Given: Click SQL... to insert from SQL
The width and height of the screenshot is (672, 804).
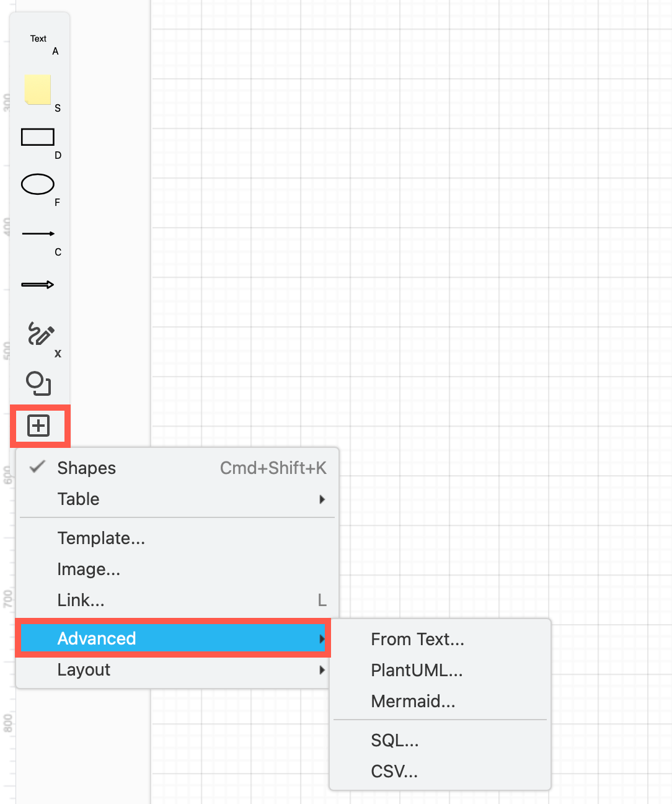Looking at the screenshot, I should (x=395, y=739).
